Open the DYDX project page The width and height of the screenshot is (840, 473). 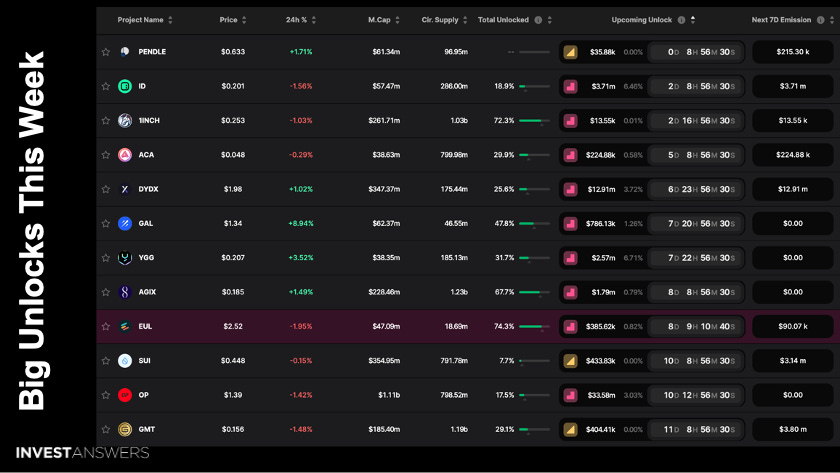[148, 189]
